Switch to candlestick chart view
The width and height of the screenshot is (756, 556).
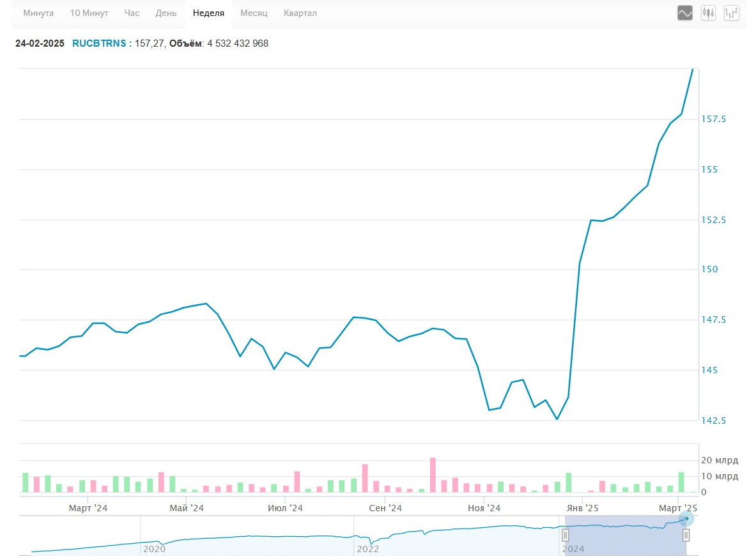[708, 13]
